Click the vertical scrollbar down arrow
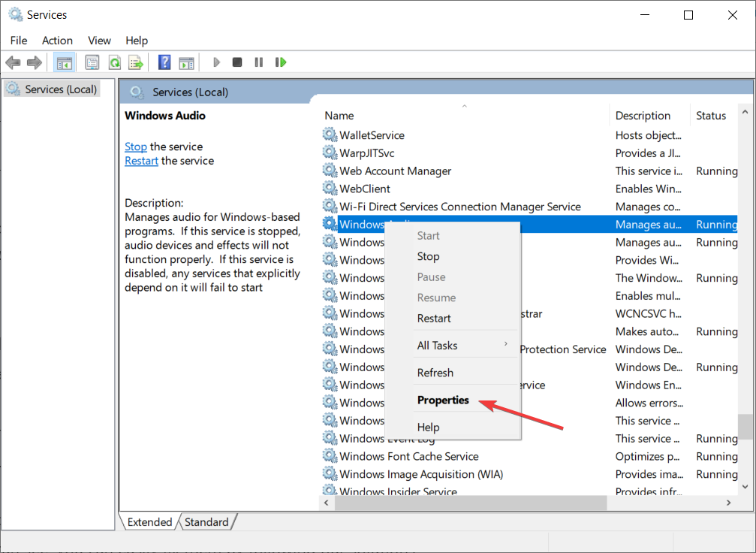Image resolution: width=756 pixels, height=553 pixels. (745, 487)
